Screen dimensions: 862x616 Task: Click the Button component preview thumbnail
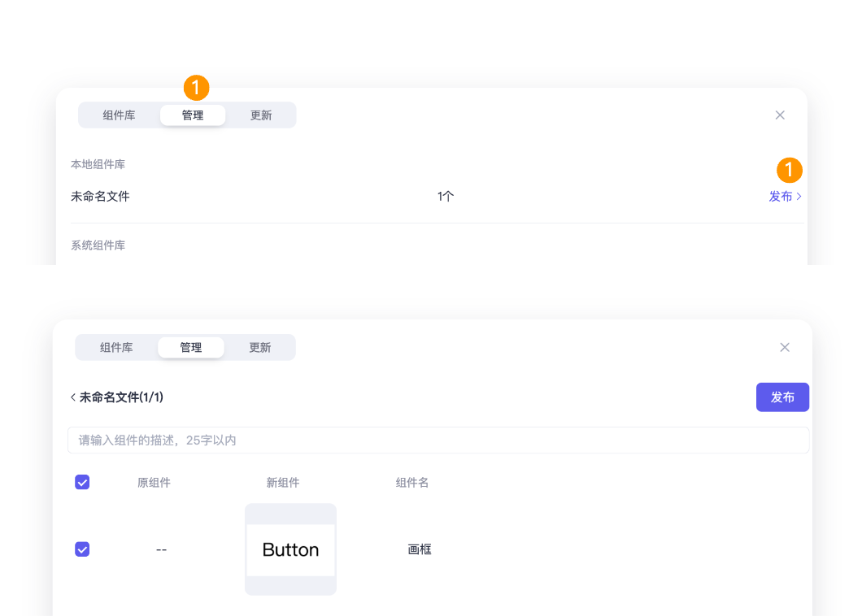[290, 549]
